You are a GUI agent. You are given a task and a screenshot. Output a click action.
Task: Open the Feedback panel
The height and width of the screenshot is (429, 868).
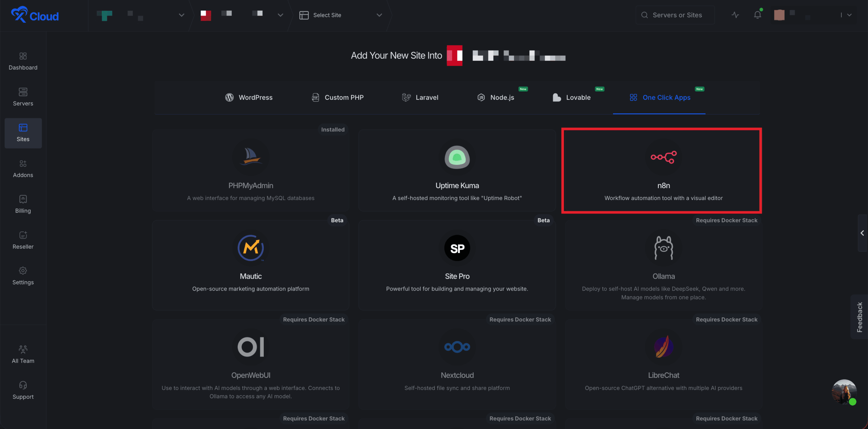(860, 317)
